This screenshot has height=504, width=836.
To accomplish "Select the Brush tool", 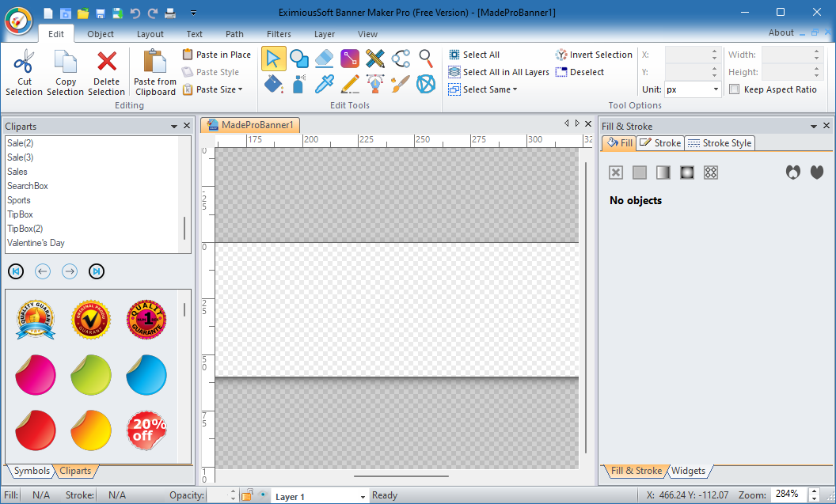I will 401,83.
